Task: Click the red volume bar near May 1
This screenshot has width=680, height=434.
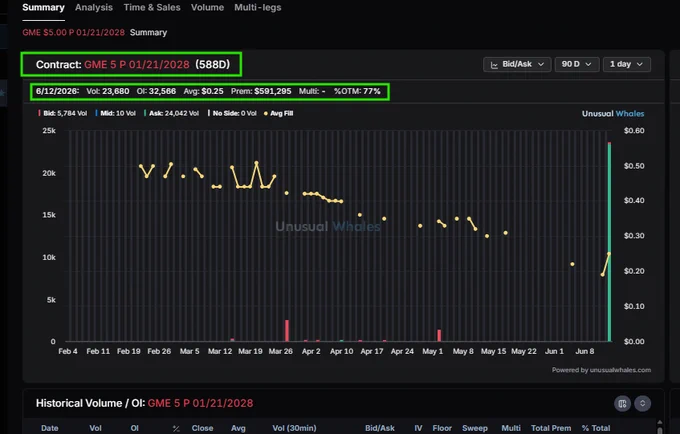Action: (x=439, y=336)
